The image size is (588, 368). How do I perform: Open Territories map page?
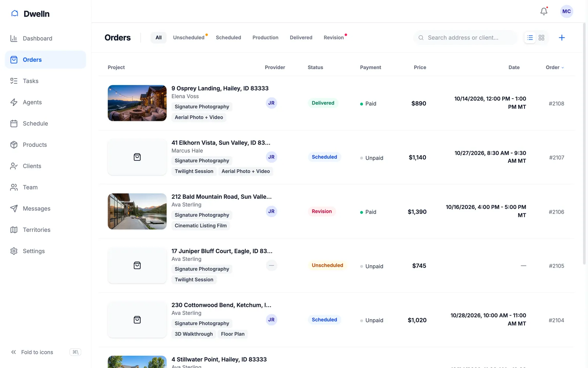point(45,230)
